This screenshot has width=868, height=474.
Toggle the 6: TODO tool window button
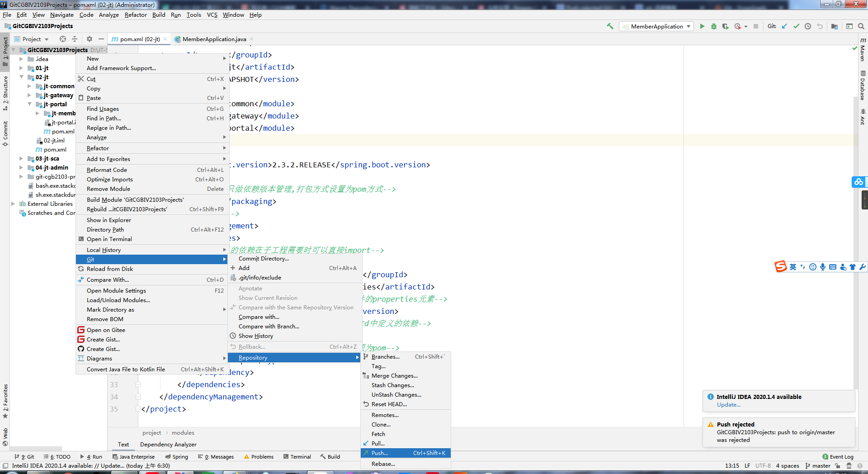pyautogui.click(x=57, y=457)
